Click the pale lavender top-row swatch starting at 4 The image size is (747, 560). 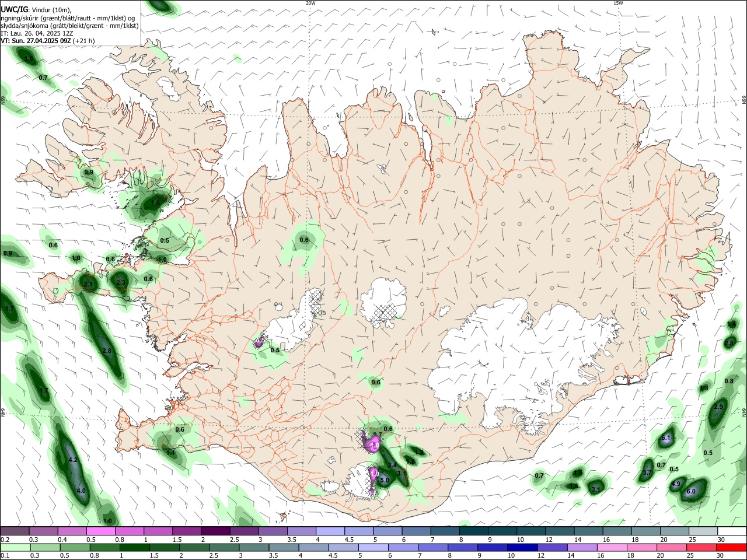click(330, 531)
